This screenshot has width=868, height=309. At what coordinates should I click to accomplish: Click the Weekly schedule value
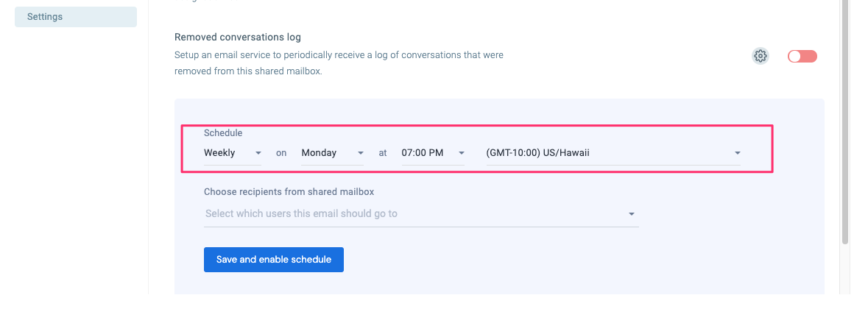tap(220, 152)
